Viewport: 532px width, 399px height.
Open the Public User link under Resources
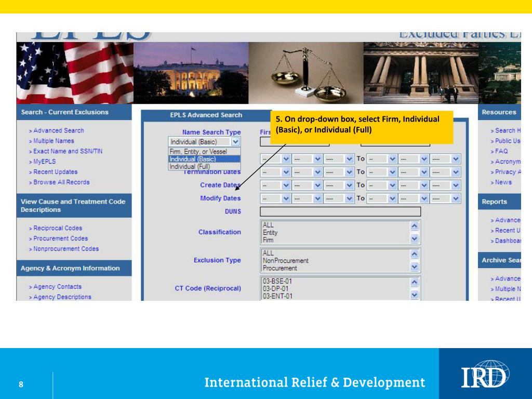[508, 141]
